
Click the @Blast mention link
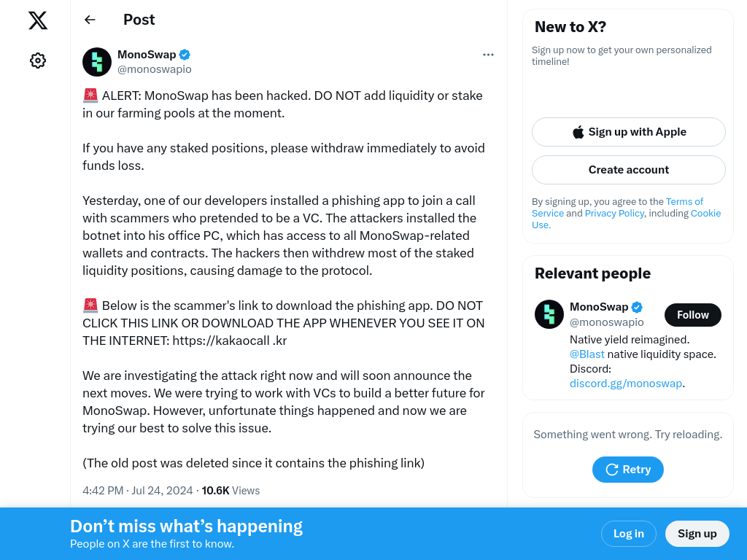pyautogui.click(x=587, y=354)
